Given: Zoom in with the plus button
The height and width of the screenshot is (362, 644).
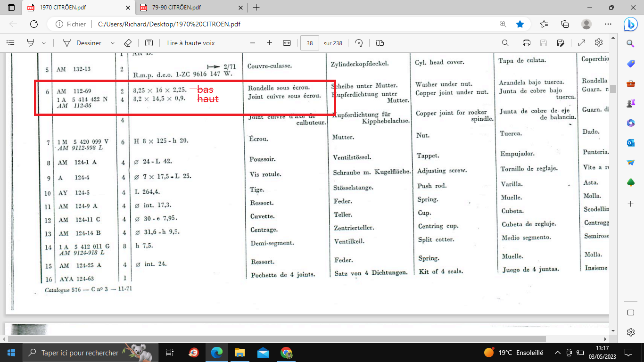Looking at the screenshot, I should [x=269, y=43].
